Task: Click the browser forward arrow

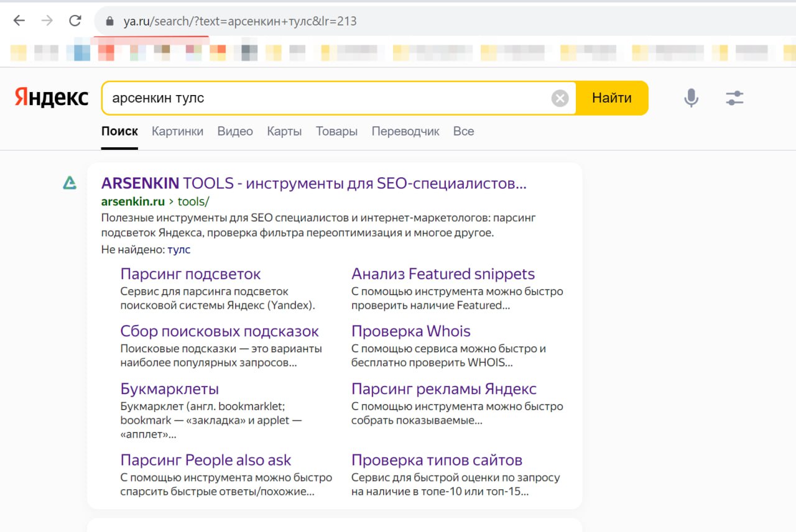Action: [x=47, y=21]
